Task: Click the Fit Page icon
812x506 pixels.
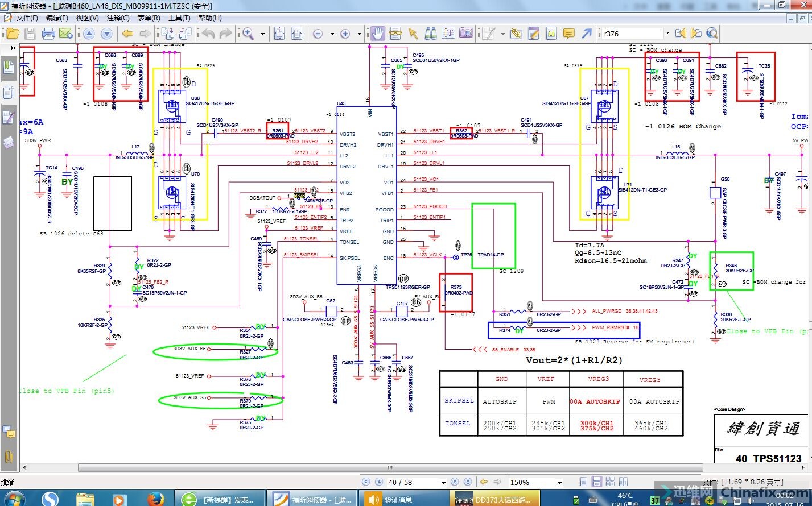Action: click(279, 34)
